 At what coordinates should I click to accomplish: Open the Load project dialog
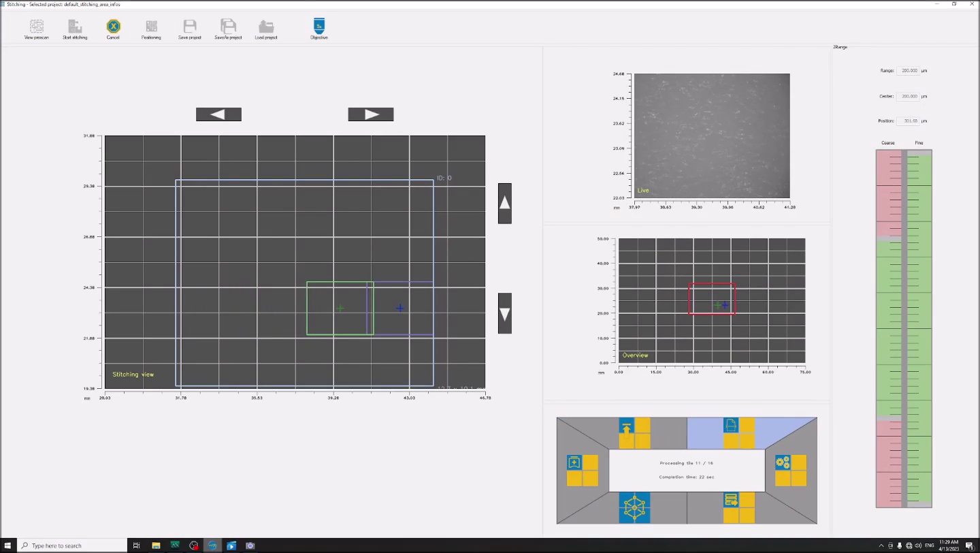266,27
